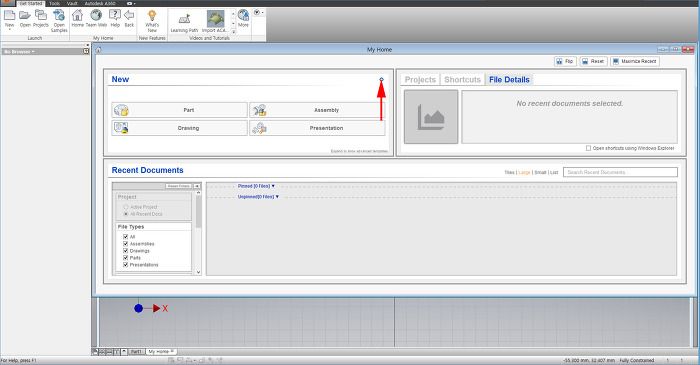
Task: Click the filter pane scroll down arrow
Action: pyautogui.click(x=198, y=272)
